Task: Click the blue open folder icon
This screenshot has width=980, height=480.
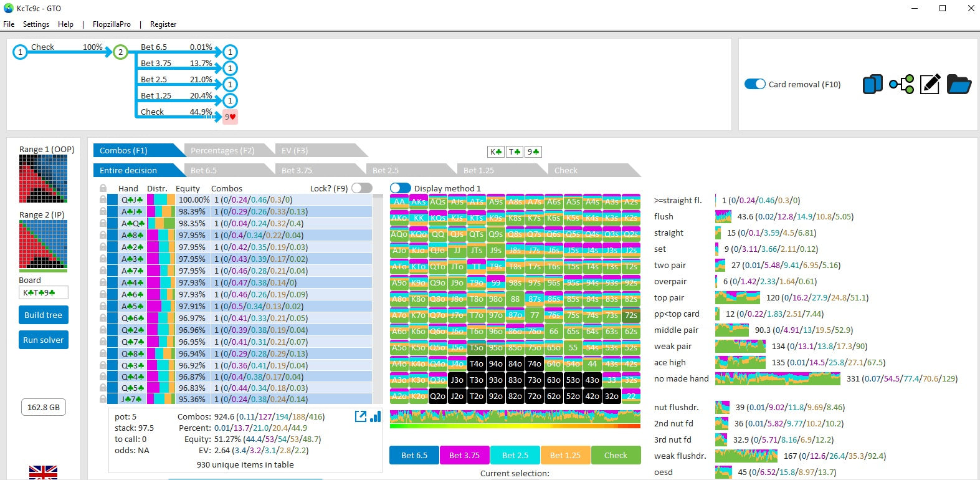Action: [x=959, y=84]
